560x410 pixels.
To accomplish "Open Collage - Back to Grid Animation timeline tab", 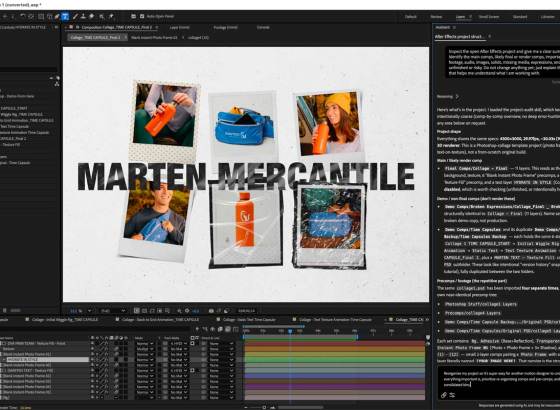I will tap(160, 320).
